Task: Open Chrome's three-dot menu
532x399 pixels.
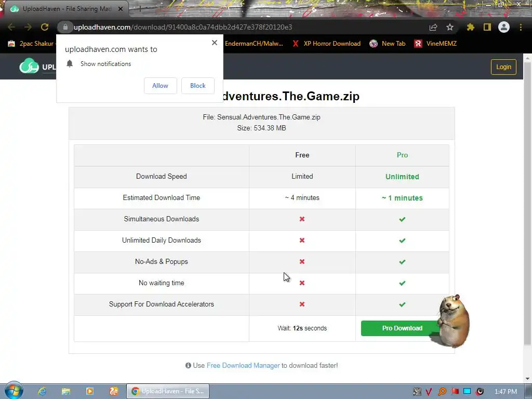Action: [521, 27]
